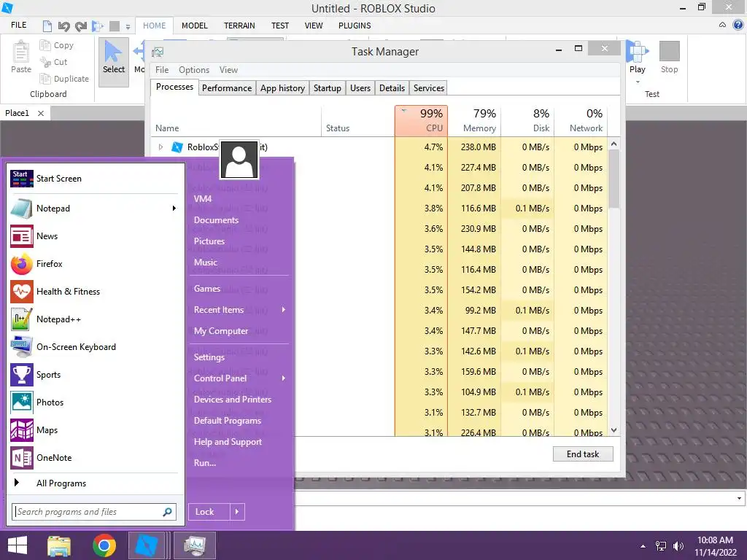Screen dimensions: 747x560
Task: Launch Notepad++ from Start menu
Action: (21, 319)
